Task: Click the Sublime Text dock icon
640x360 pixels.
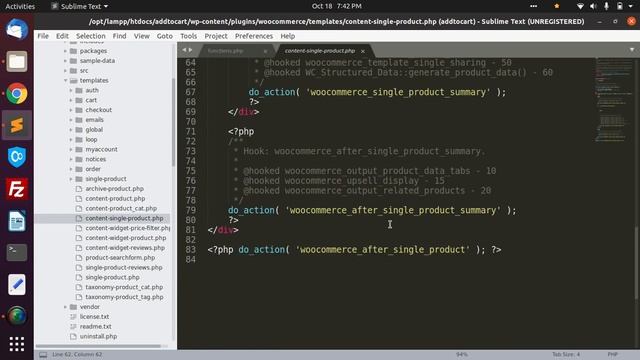Action: point(17,125)
